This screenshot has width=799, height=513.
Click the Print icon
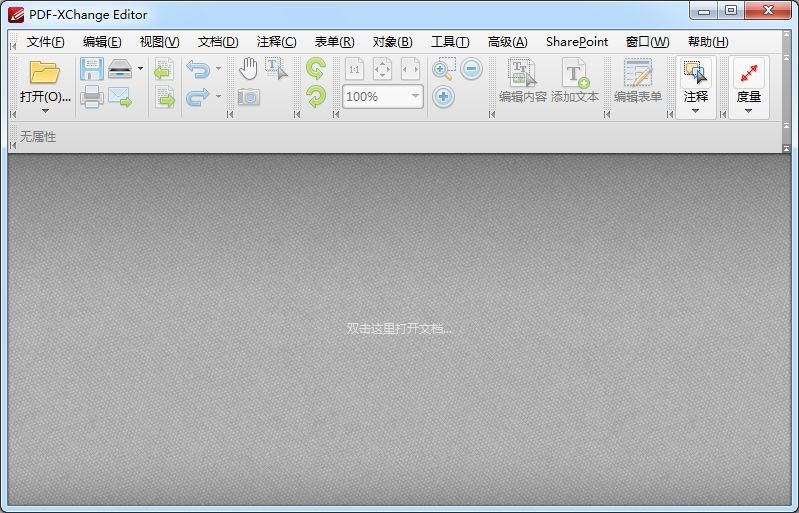(x=92, y=97)
